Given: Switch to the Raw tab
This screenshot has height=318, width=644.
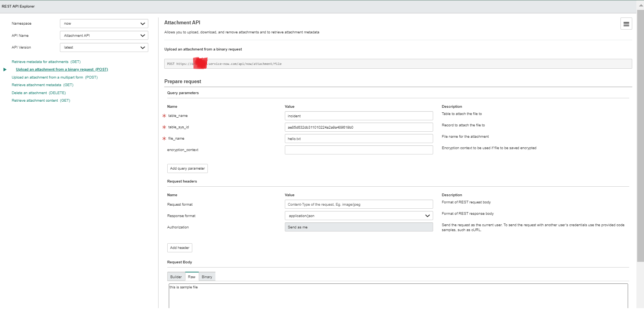Looking at the screenshot, I should [x=192, y=277].
